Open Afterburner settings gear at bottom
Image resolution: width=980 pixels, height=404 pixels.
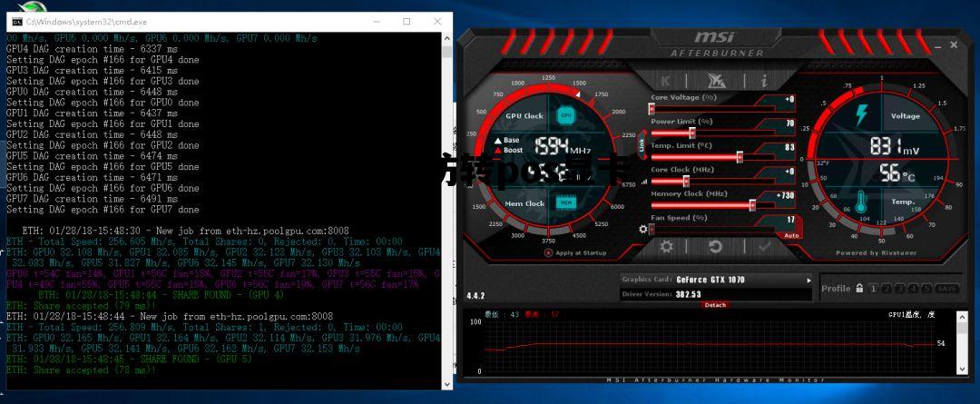click(667, 246)
